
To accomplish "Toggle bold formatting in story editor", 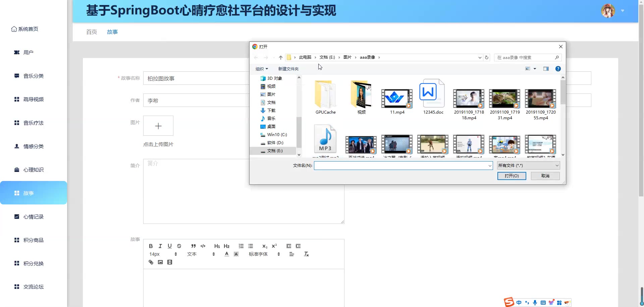I will (151, 246).
